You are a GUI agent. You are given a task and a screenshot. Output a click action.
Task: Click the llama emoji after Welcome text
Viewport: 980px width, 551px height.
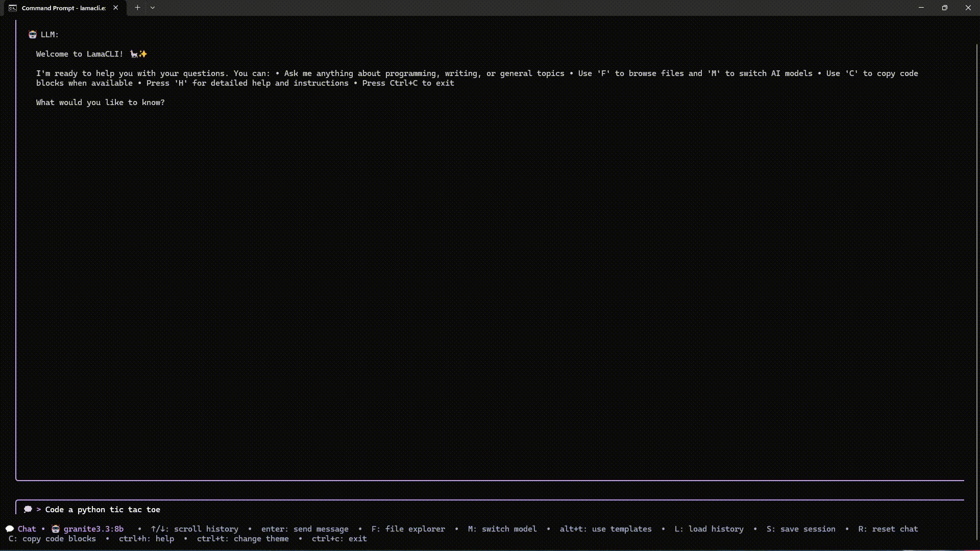[x=134, y=54]
